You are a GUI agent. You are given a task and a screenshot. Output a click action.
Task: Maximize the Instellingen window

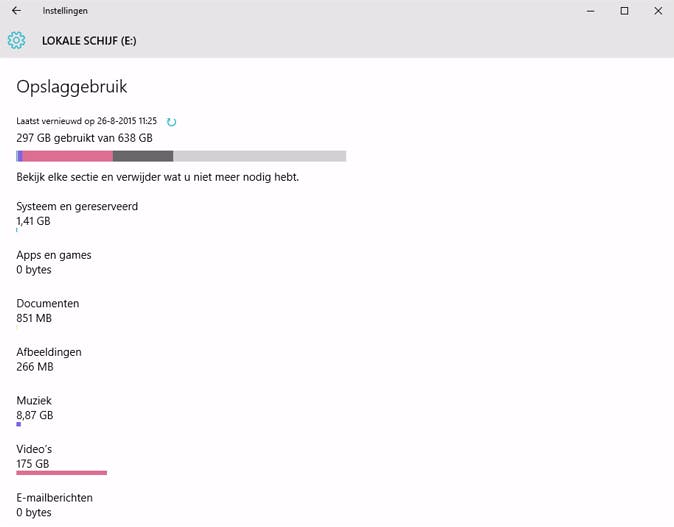[624, 11]
